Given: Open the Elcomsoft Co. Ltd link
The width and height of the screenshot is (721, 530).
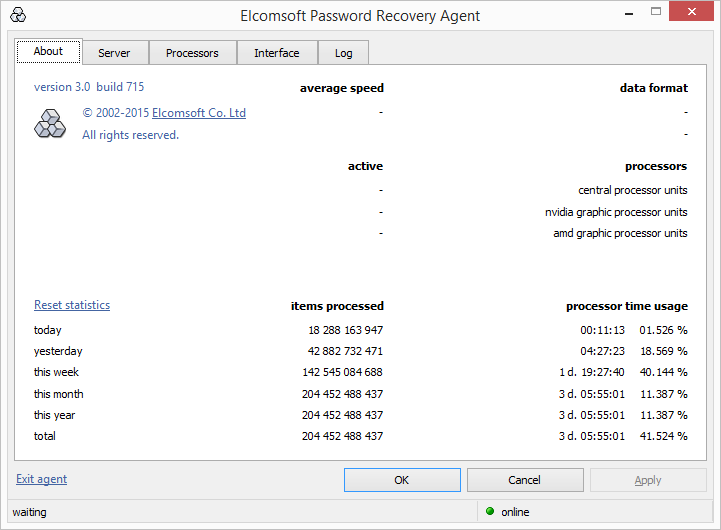Looking at the screenshot, I should tap(199, 113).
